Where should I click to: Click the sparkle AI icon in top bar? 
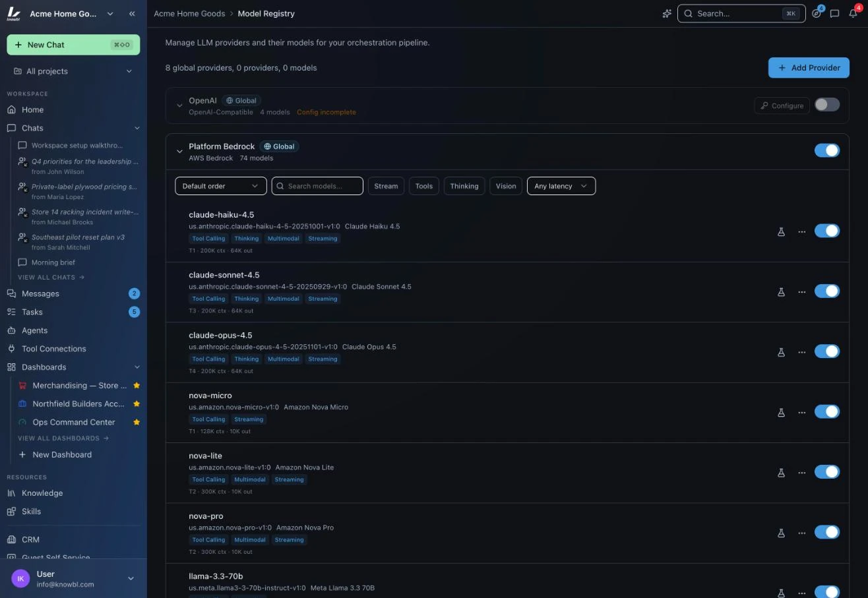[x=667, y=13]
